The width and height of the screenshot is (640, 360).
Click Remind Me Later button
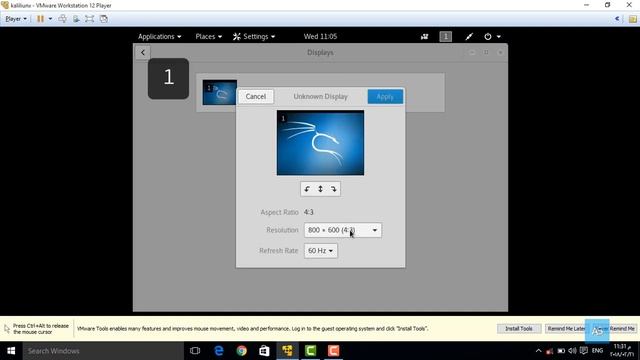[x=566, y=329]
